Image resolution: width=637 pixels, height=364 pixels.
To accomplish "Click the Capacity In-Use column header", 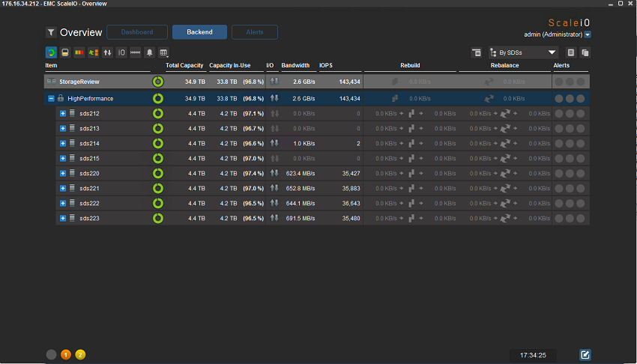I will click(230, 65).
